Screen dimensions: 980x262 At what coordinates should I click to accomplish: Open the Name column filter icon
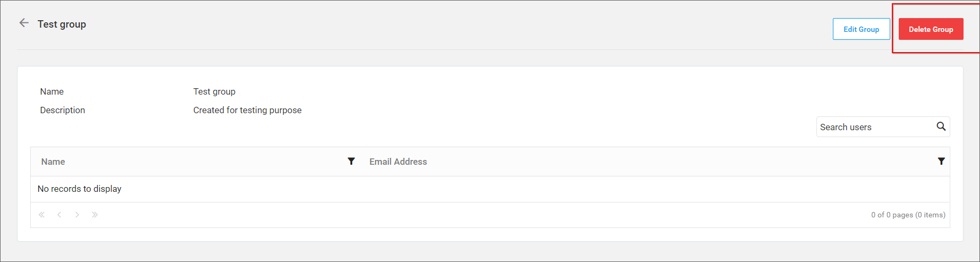point(351,161)
